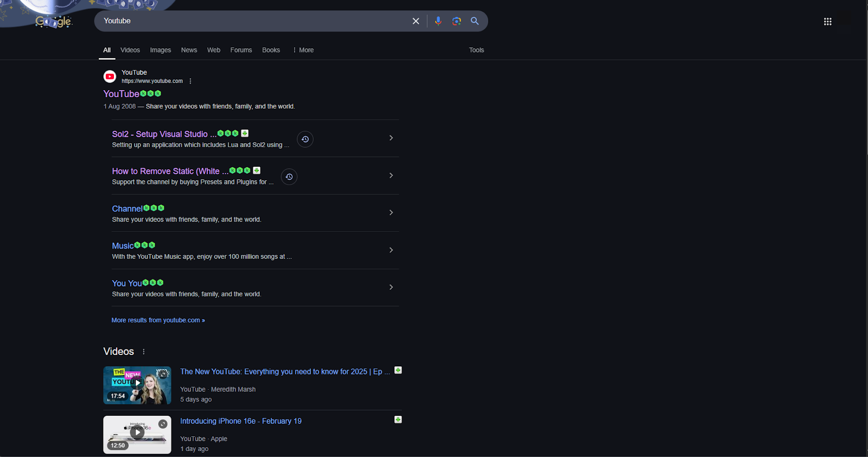
Task: Click the download icon beside Introducing iPhone 16e
Action: [x=398, y=420]
